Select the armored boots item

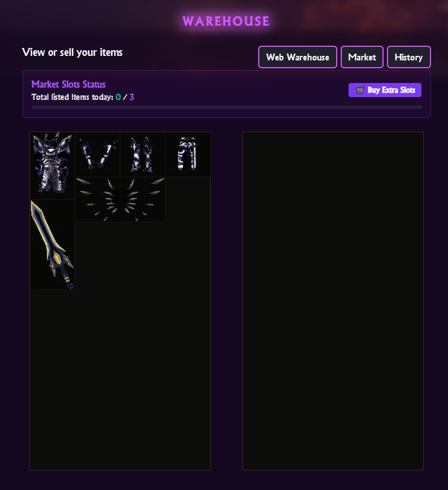(x=142, y=154)
